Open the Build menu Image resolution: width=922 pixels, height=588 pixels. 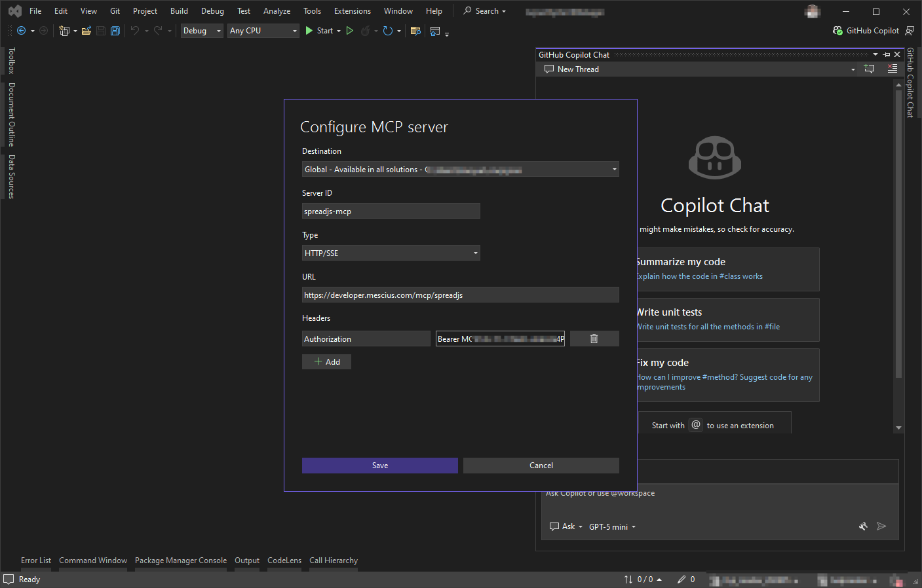pyautogui.click(x=179, y=11)
